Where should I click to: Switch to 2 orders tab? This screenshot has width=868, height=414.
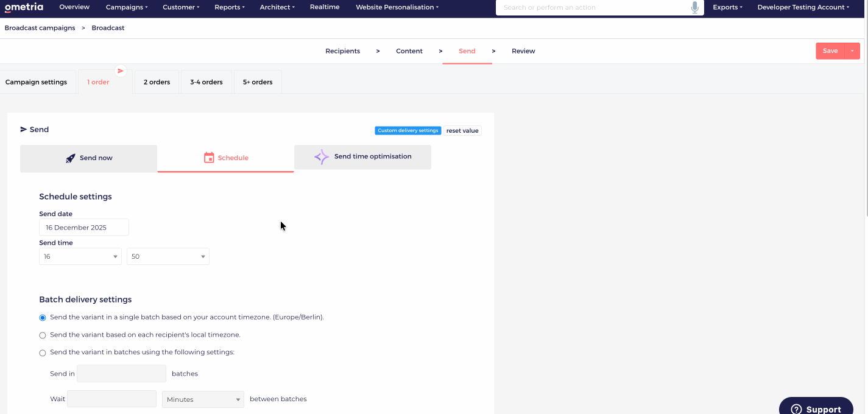point(157,82)
